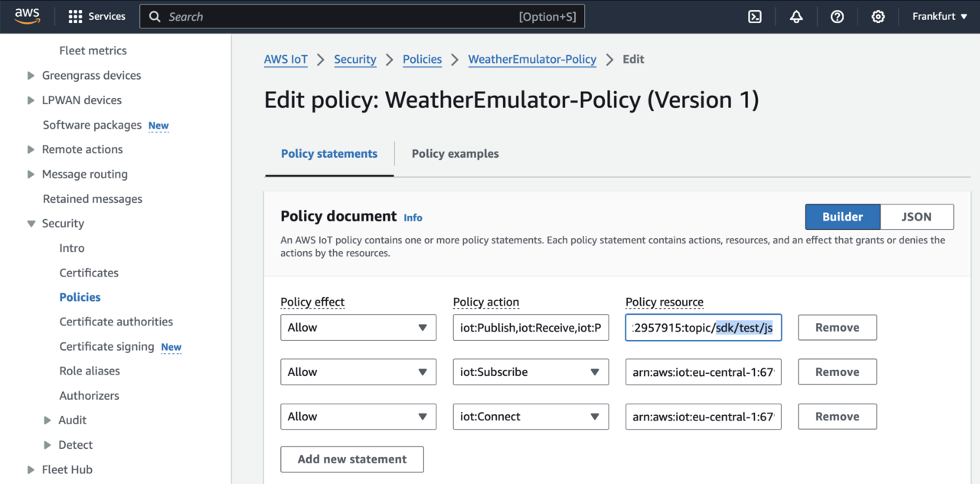
Task: Select the Policy statements tab
Action: (329, 154)
